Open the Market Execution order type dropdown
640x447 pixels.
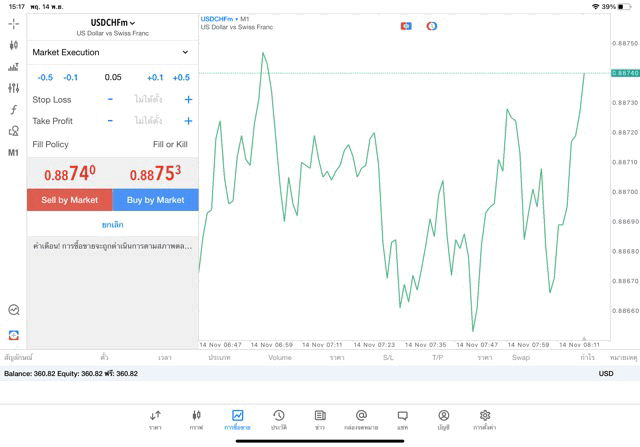tap(112, 52)
